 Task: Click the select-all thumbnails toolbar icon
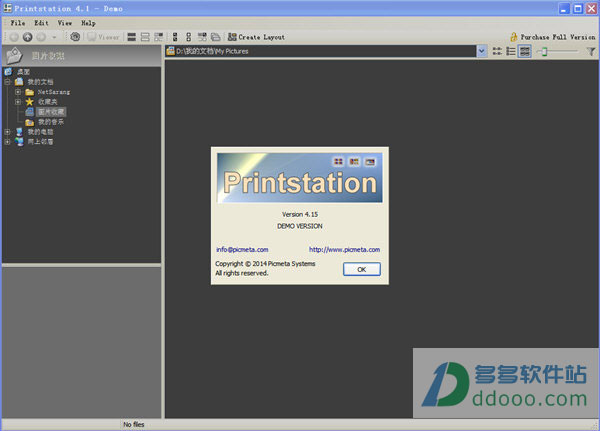[x=175, y=37]
